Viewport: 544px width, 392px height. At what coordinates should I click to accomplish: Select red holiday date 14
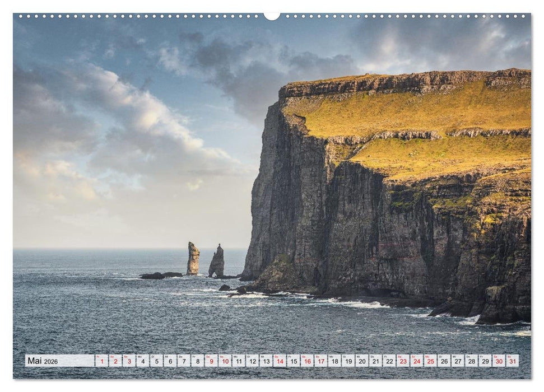pyautogui.click(x=280, y=361)
